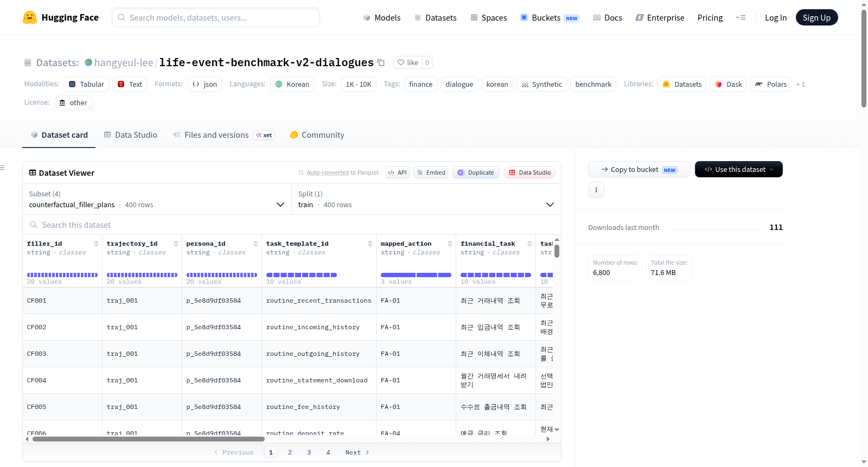The width and height of the screenshot is (868, 467).
Task: Click the Sign Up button
Action: coord(817,17)
